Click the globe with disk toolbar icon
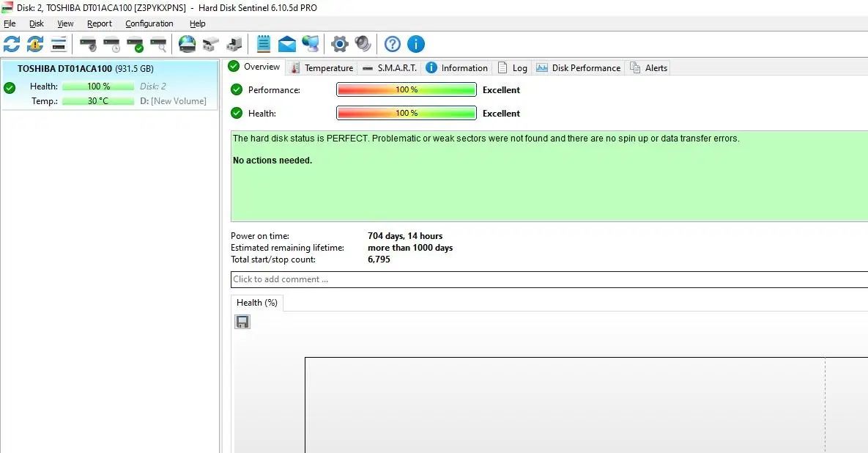Viewport: 868px width, 453px height. (187, 44)
